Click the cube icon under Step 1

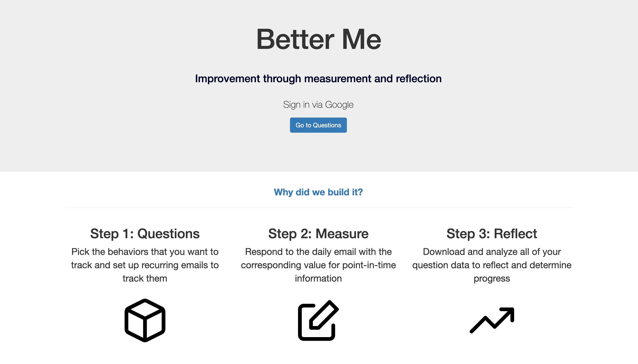[x=145, y=320]
